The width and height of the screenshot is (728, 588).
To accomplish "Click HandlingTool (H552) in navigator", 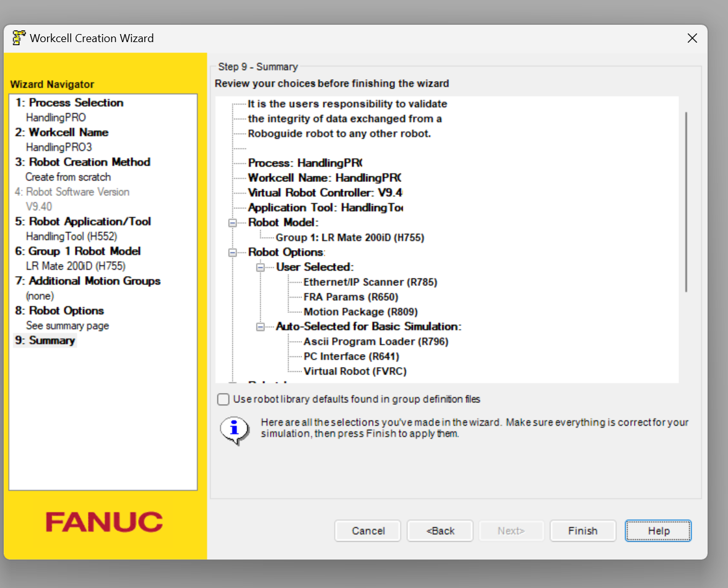I will point(72,236).
